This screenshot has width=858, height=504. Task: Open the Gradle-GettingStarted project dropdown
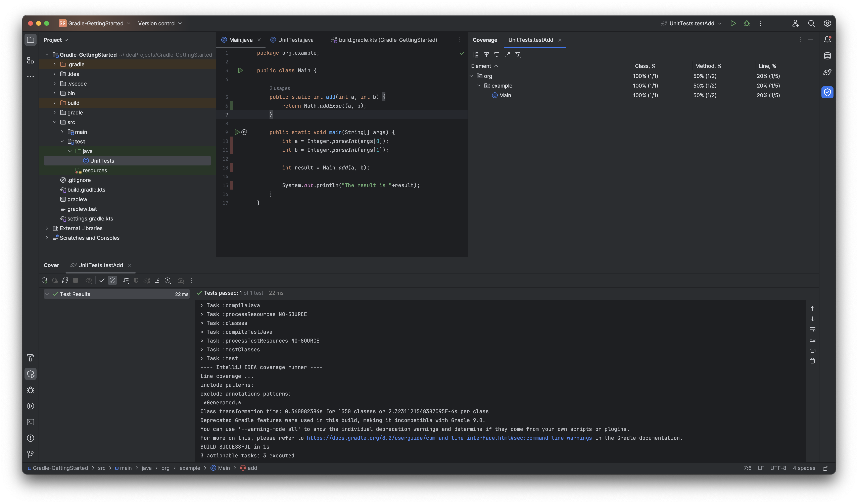point(95,23)
